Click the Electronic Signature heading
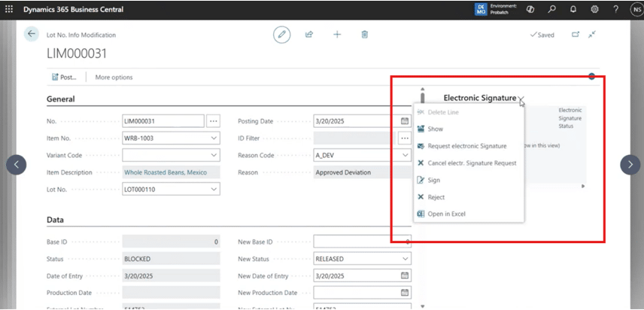 (480, 98)
